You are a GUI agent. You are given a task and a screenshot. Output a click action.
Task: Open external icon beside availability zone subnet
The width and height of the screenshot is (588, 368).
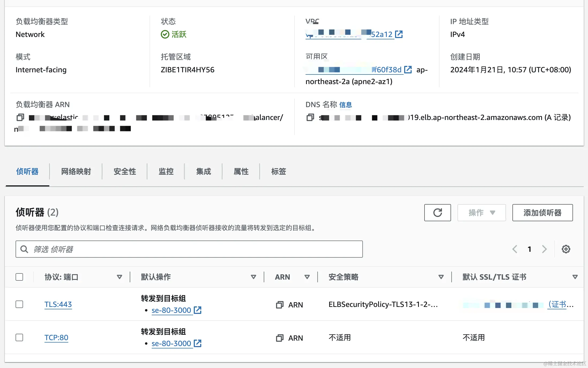point(408,70)
